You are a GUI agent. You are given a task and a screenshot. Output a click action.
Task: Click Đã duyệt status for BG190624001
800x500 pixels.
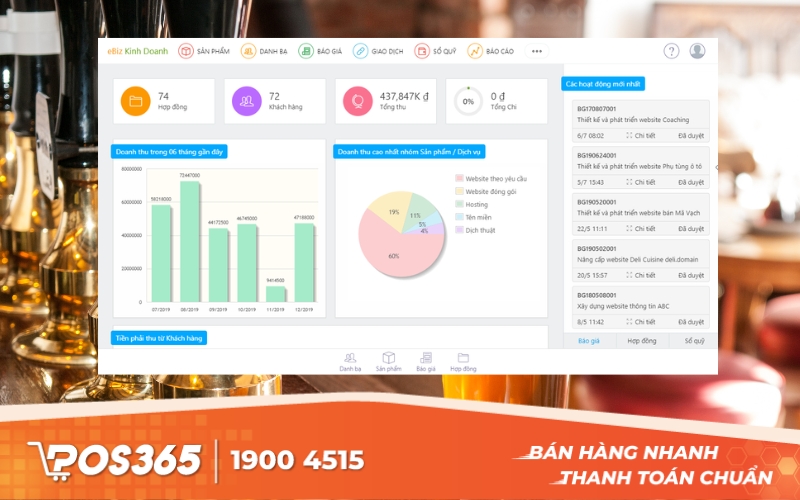point(691,182)
